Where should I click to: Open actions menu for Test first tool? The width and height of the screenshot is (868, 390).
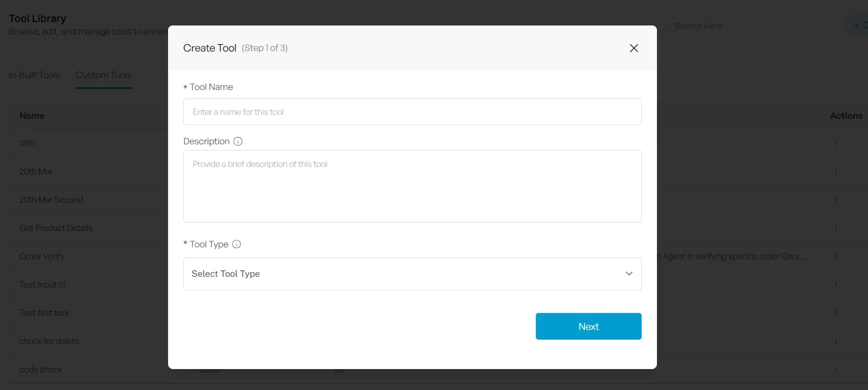[835, 313]
